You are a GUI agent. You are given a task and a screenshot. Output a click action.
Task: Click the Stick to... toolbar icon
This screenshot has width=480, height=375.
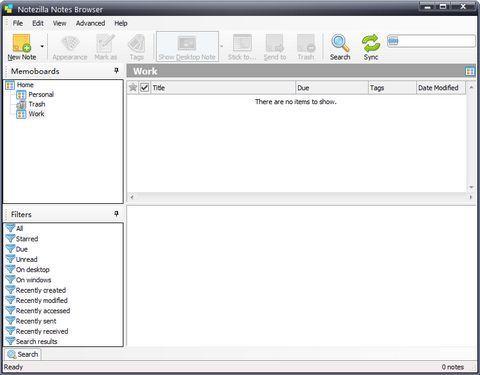click(242, 47)
